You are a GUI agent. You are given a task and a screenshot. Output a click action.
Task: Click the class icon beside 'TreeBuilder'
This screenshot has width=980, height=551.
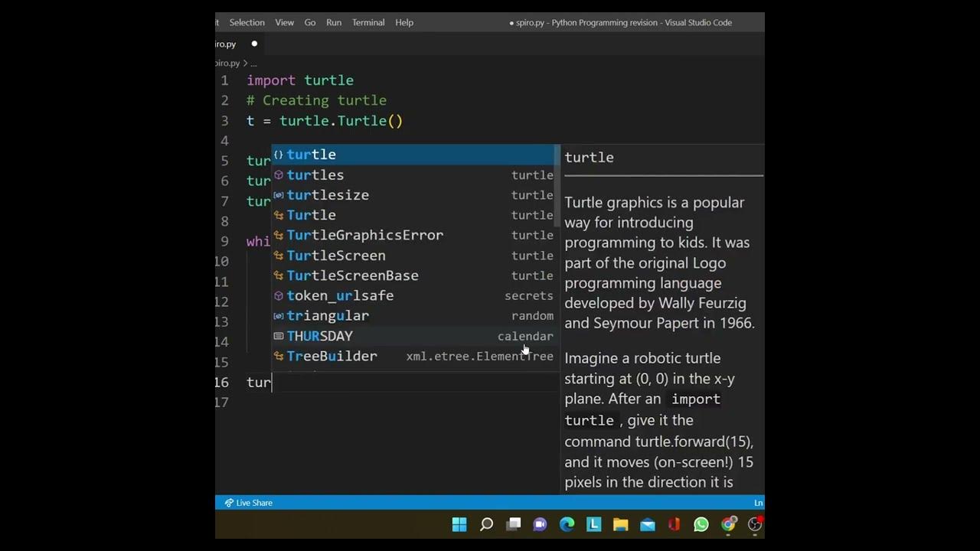pos(279,356)
